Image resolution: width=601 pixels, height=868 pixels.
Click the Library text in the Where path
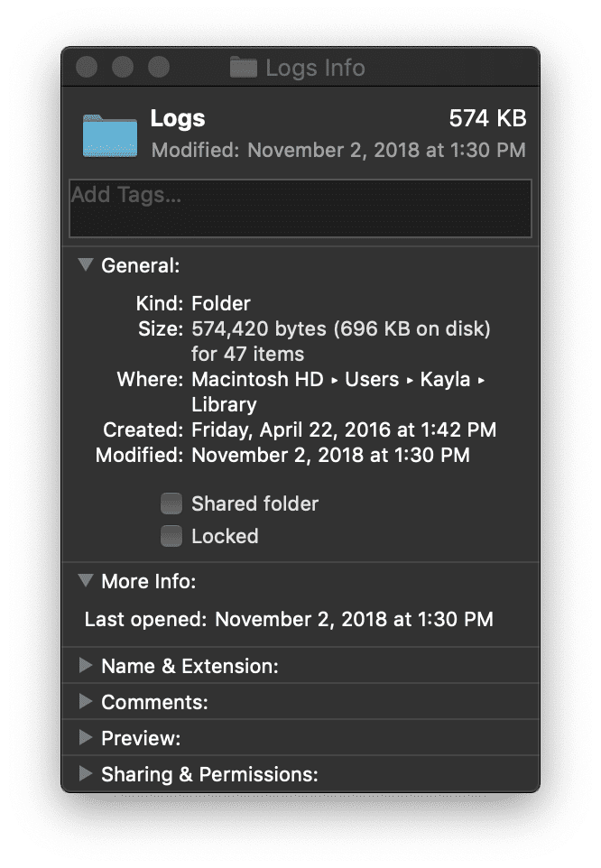pyautogui.click(x=222, y=404)
